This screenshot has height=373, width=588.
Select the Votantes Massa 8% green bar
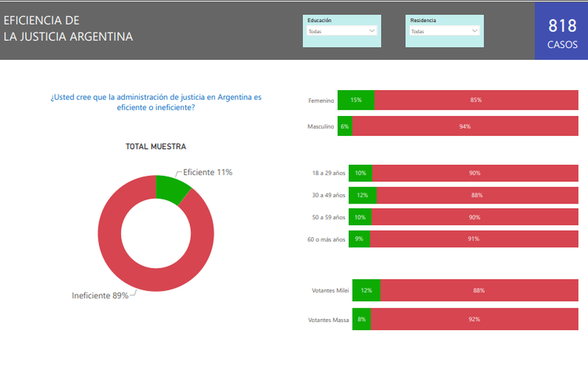pyautogui.click(x=362, y=319)
